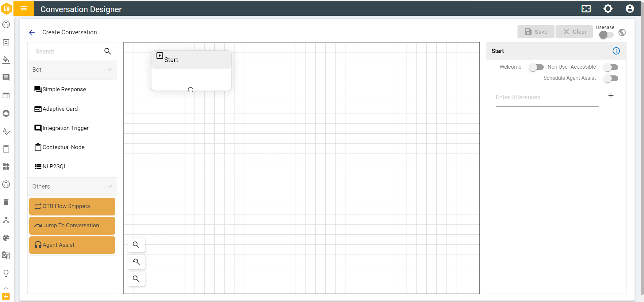This screenshot has height=302, width=644.
Task: Select the Integration Trigger node
Action: [x=62, y=128]
